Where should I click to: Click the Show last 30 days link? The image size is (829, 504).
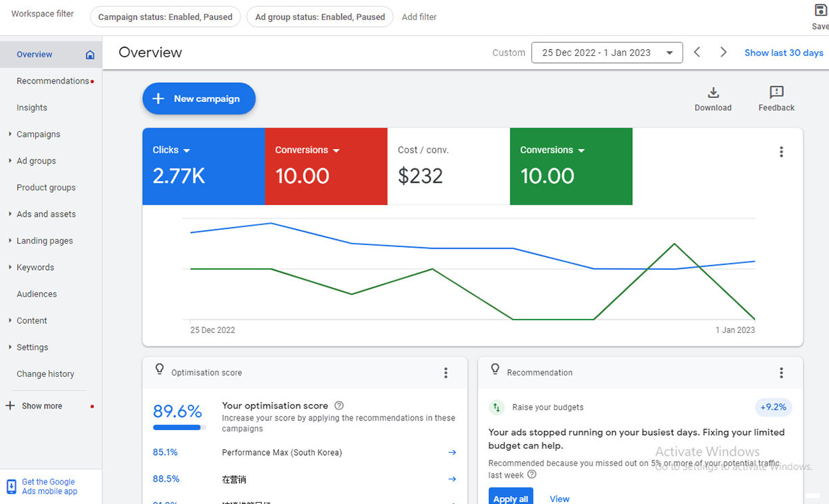783,52
